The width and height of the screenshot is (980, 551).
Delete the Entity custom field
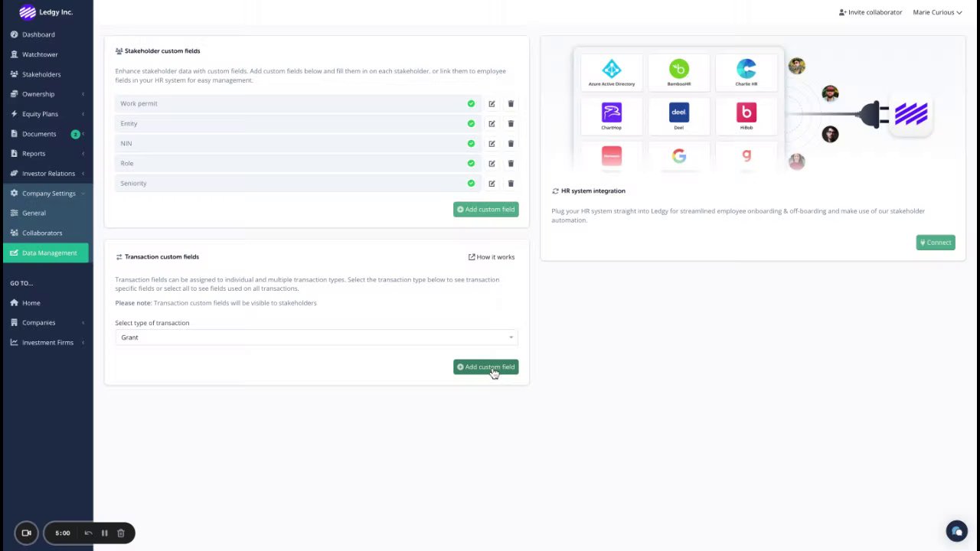tap(511, 124)
